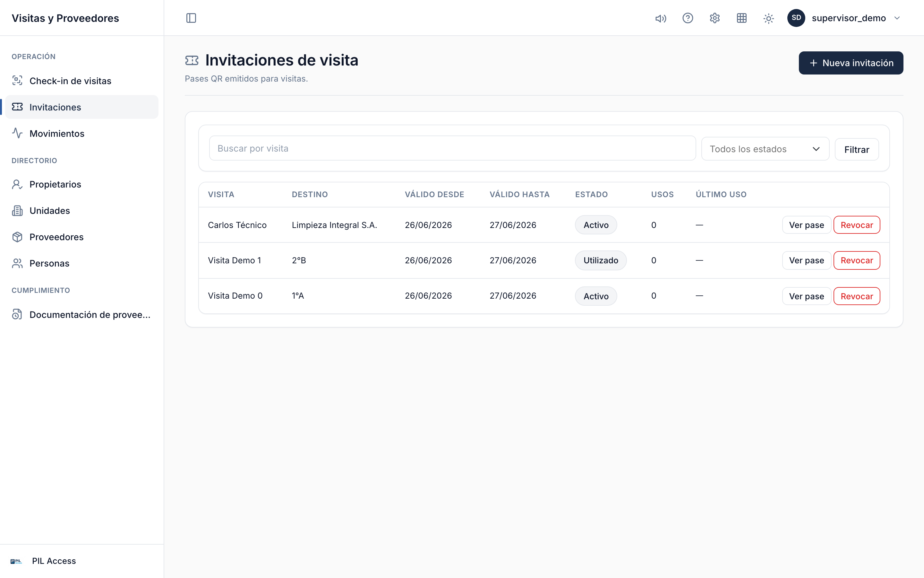This screenshot has height=578, width=924.
Task: Click the ticket icon beside page title
Action: [x=192, y=60]
